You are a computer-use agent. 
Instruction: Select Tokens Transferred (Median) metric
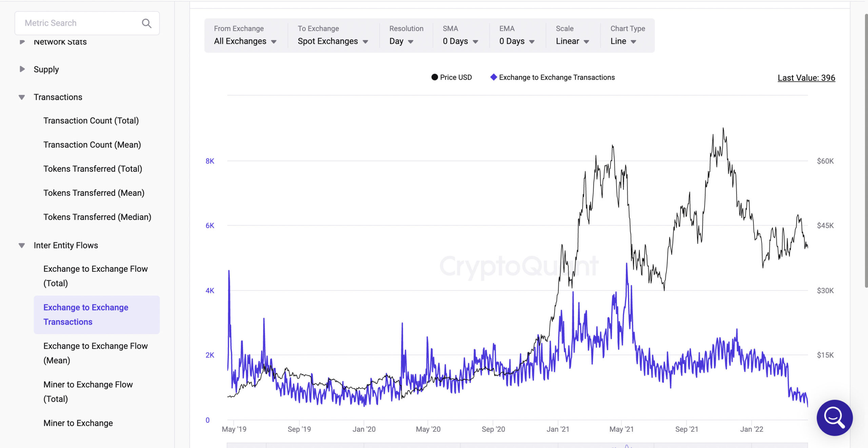97,217
